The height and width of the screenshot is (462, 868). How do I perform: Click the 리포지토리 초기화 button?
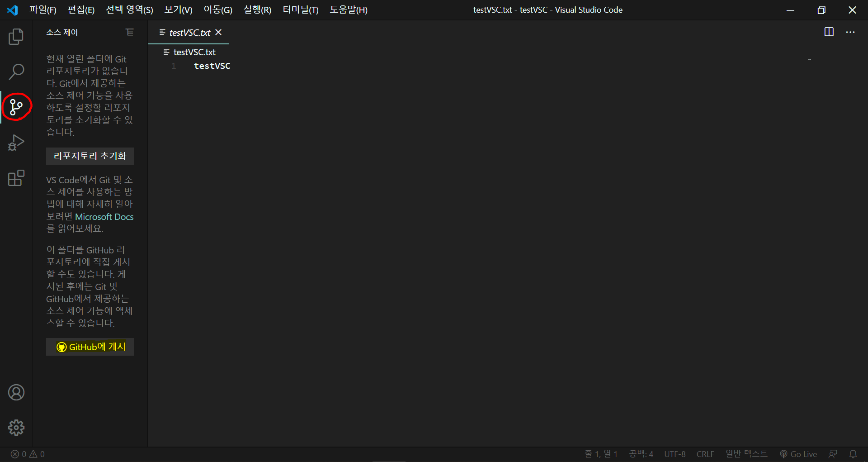[90, 156]
